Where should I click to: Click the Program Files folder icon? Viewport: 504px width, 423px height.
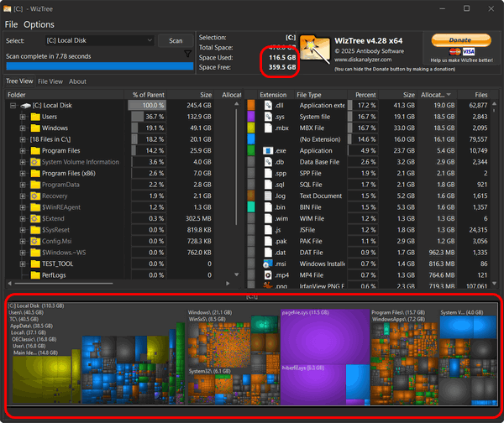(x=35, y=150)
